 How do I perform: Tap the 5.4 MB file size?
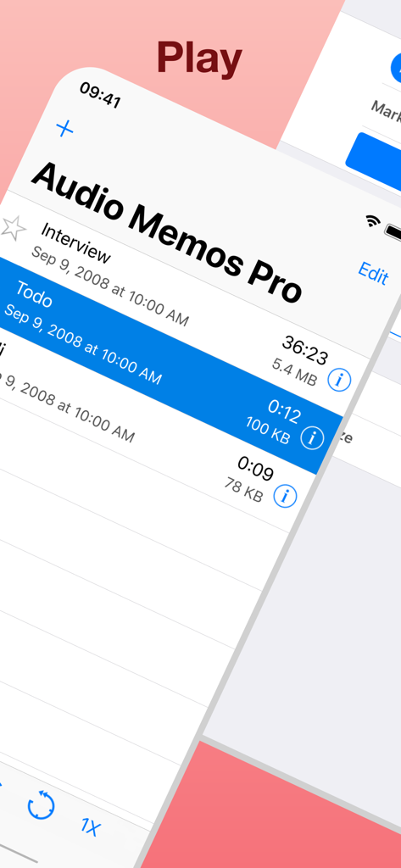(295, 371)
